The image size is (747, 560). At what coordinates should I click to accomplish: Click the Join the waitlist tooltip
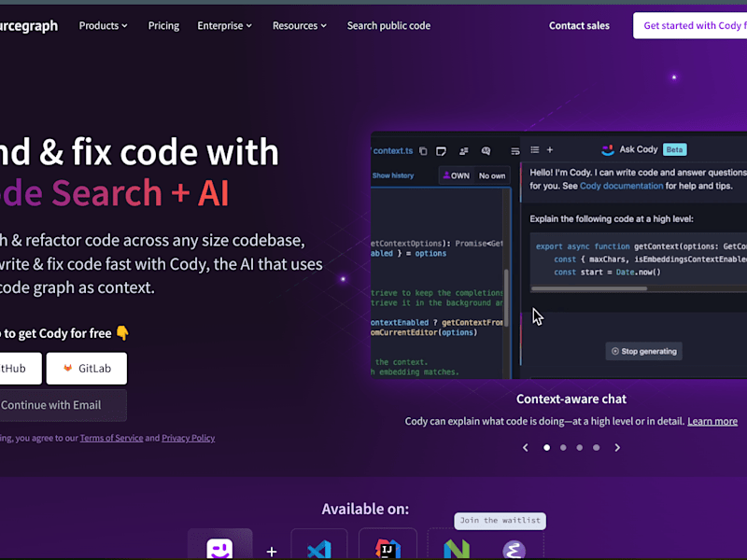[x=500, y=521]
